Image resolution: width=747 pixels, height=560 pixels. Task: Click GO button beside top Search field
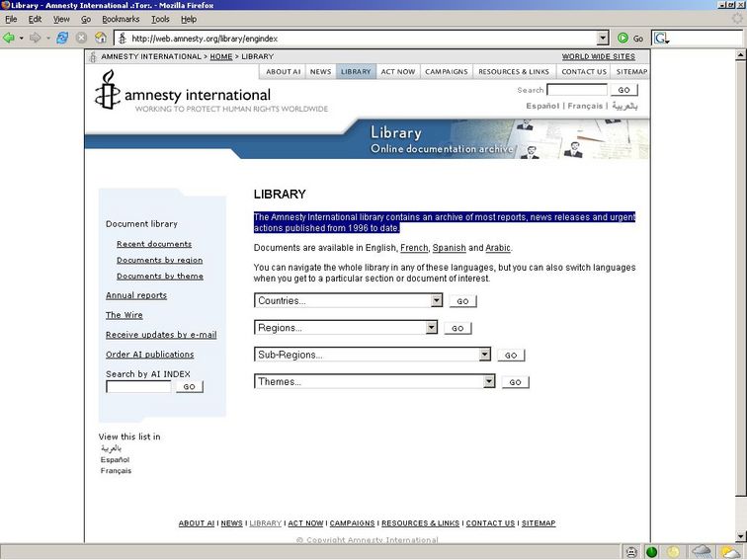tap(624, 90)
